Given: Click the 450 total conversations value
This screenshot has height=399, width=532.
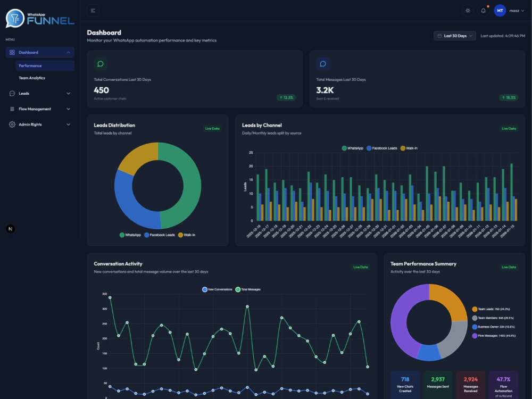Looking at the screenshot, I should pos(102,90).
